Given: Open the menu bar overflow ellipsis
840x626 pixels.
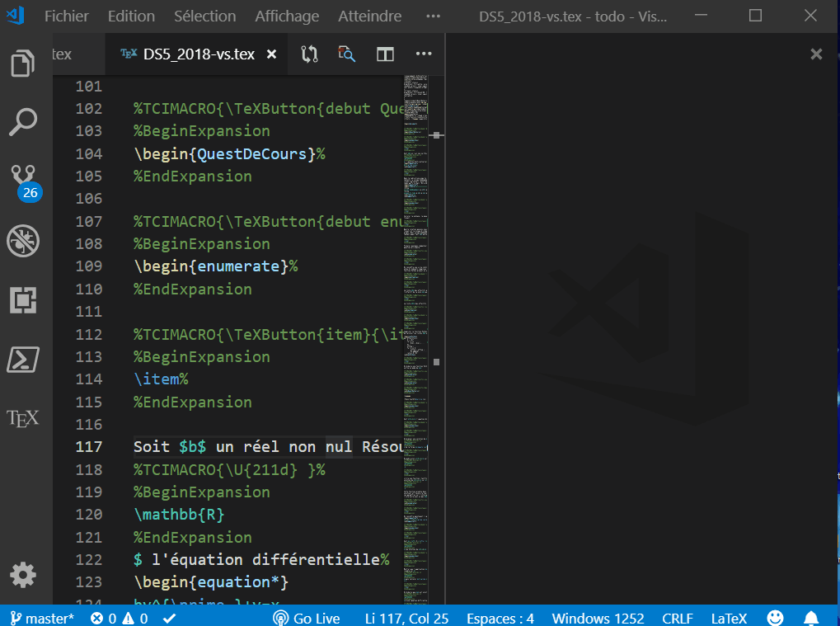Looking at the screenshot, I should coord(433,15).
